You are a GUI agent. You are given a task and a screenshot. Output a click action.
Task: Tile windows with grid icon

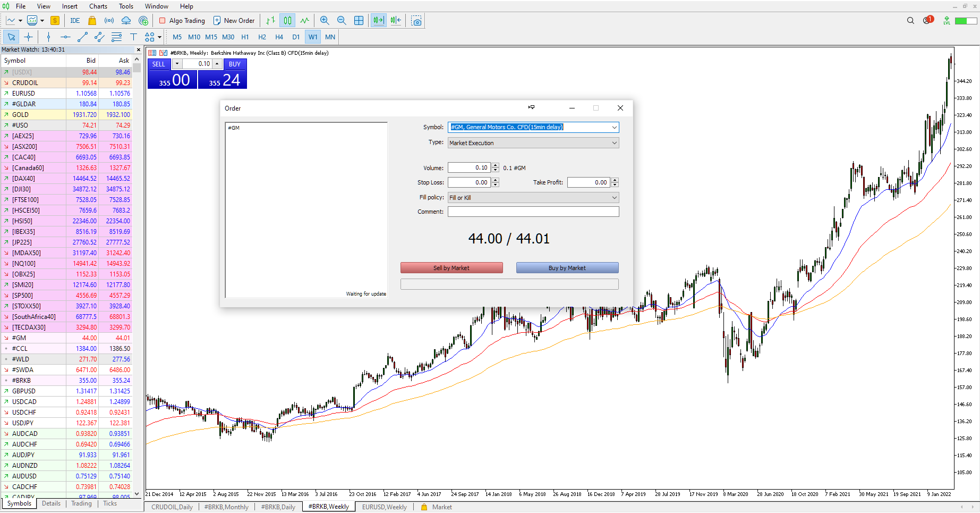[x=359, y=21]
